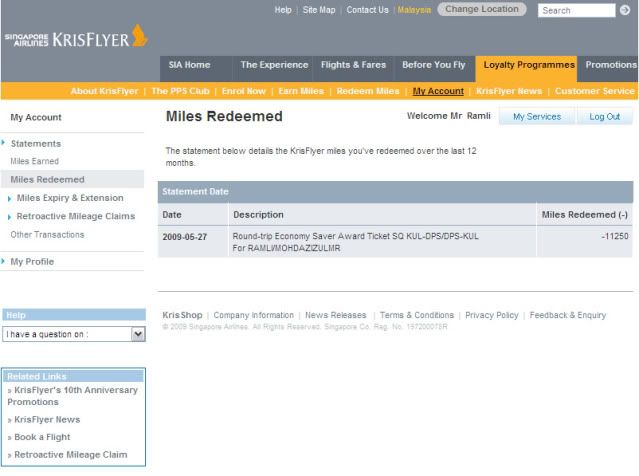Click the Statement Date table heading
This screenshot has width=639, height=476.
click(x=195, y=192)
